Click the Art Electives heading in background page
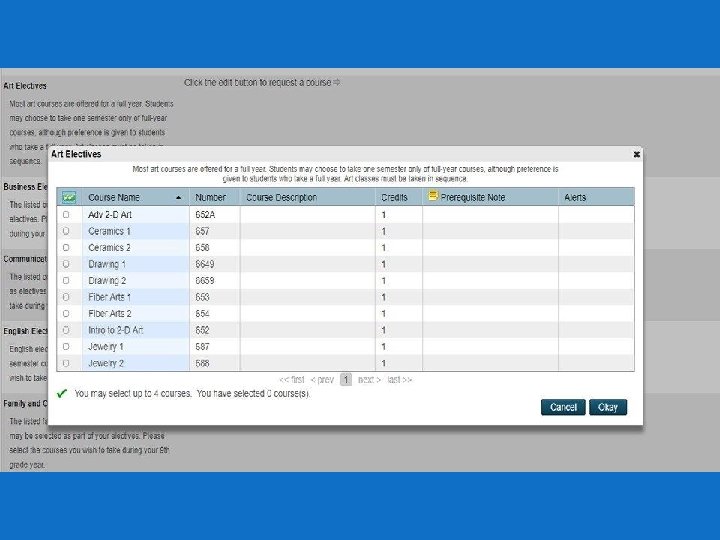This screenshot has height=540, width=720. (x=25, y=86)
